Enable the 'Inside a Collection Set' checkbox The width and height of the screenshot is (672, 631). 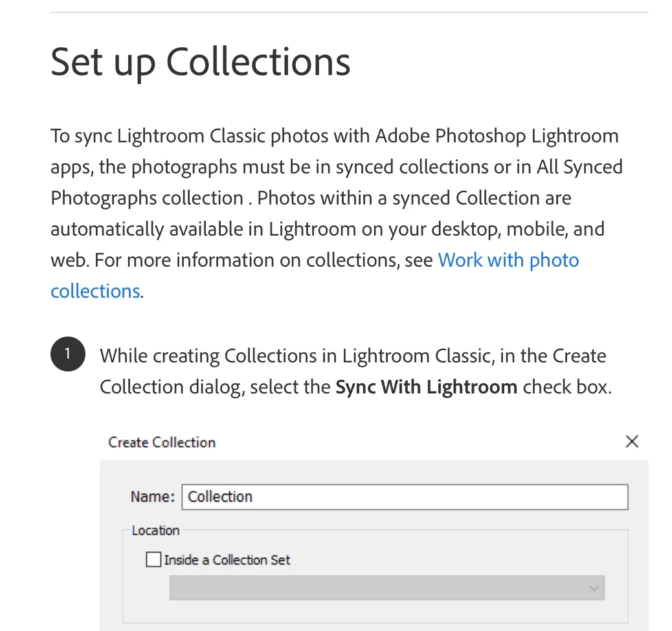153,560
